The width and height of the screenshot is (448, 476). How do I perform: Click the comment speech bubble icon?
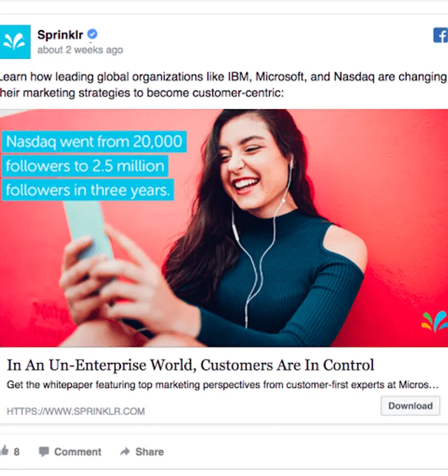tap(44, 452)
